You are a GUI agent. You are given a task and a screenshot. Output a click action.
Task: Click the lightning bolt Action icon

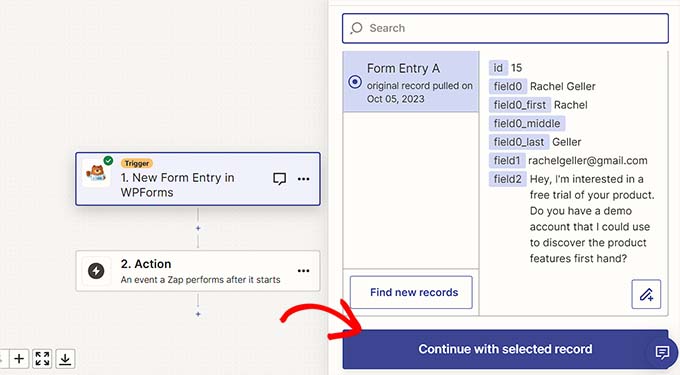coord(96,271)
